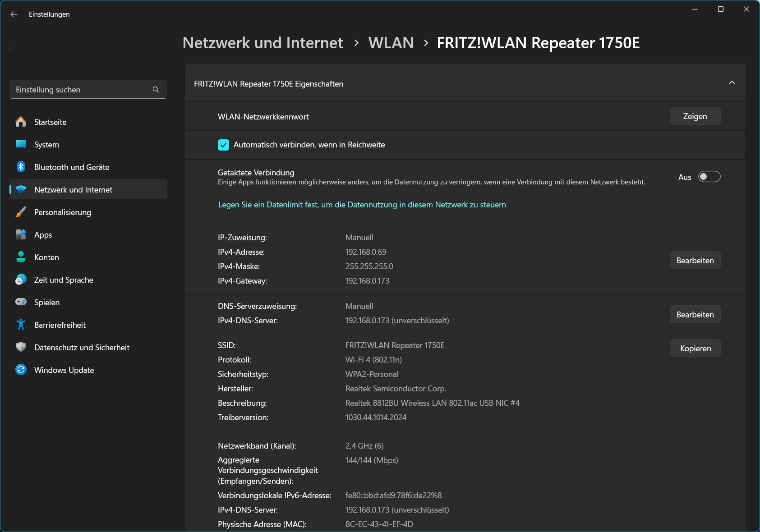Select the Apps sidebar icon

(21, 234)
